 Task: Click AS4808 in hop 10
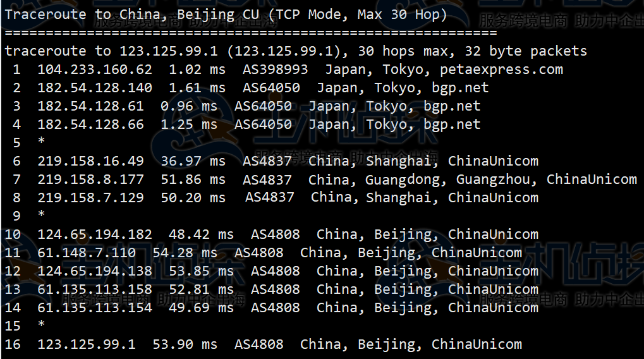(x=275, y=234)
